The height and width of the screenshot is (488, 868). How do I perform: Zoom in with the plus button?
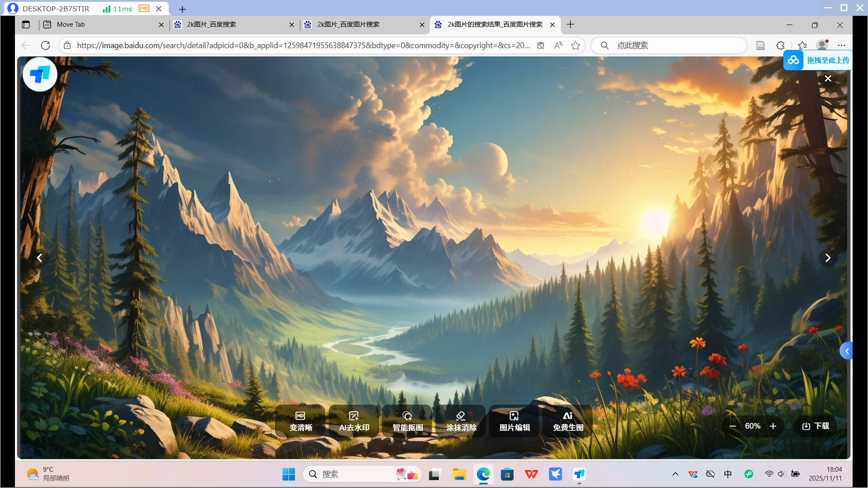[x=773, y=426]
